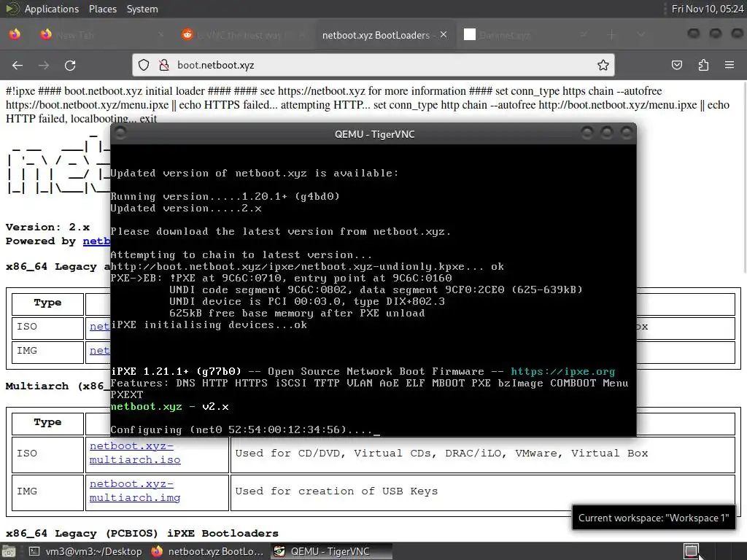Click the https://ipxe.org text in QEMU window
The image size is (747, 560).
click(x=562, y=371)
